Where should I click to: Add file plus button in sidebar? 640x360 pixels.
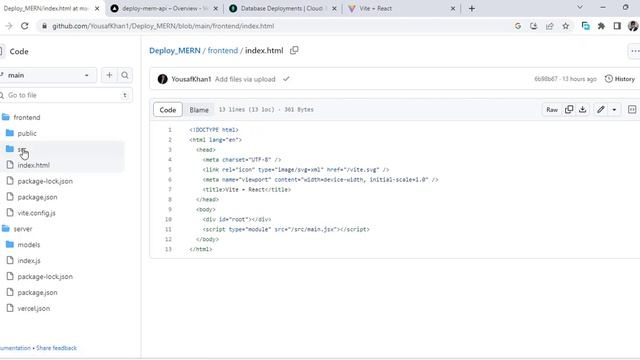tap(109, 75)
